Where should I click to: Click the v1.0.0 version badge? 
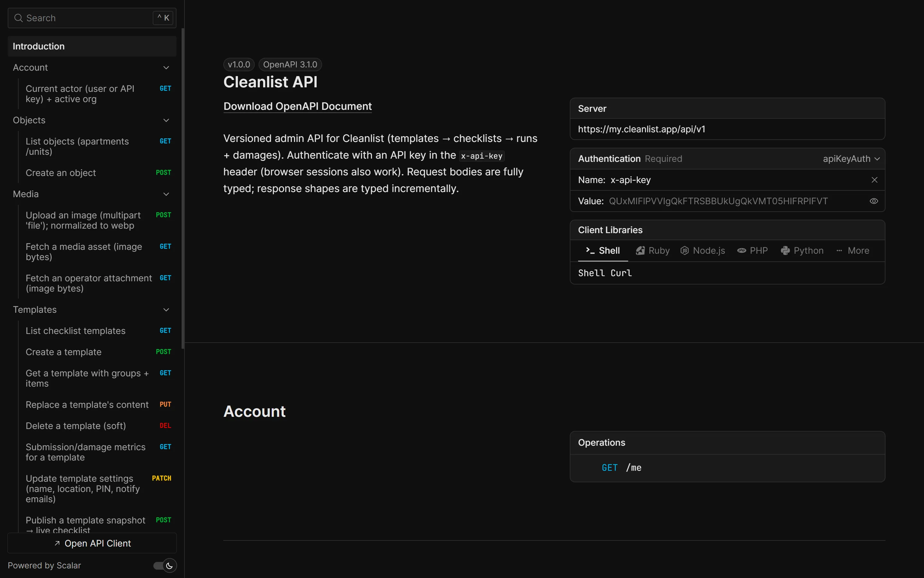click(x=239, y=65)
